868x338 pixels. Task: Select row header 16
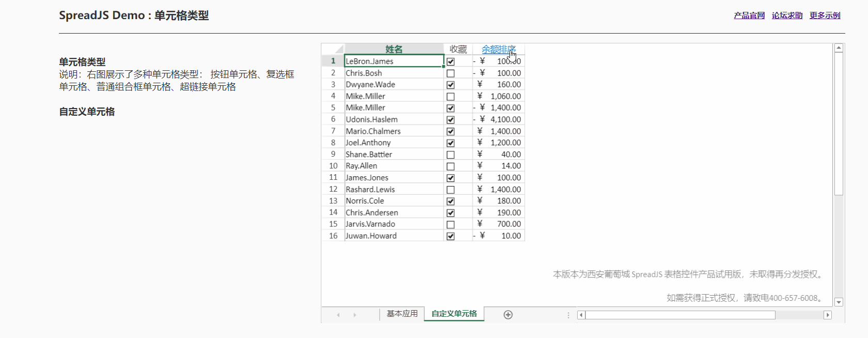click(333, 236)
